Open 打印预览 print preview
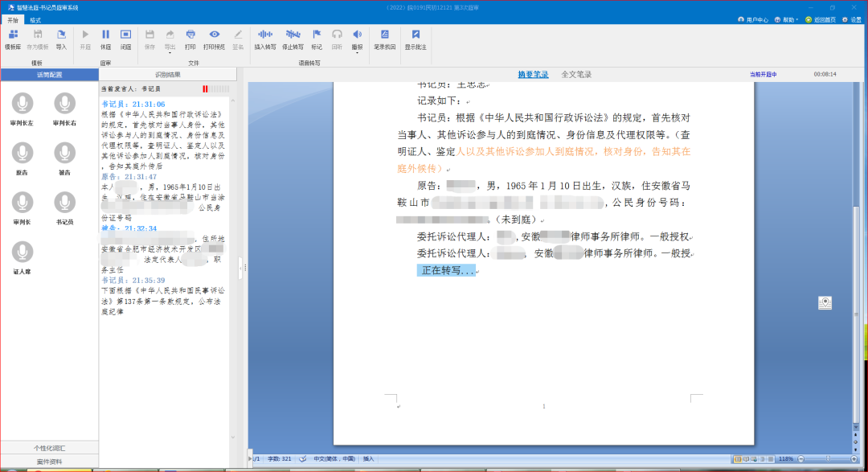 pos(215,40)
